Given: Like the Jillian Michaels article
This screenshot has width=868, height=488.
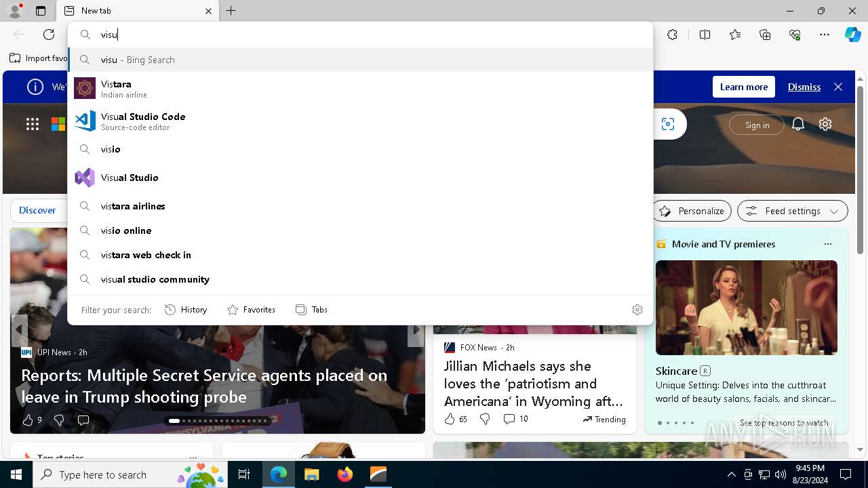Looking at the screenshot, I should pyautogui.click(x=450, y=419).
